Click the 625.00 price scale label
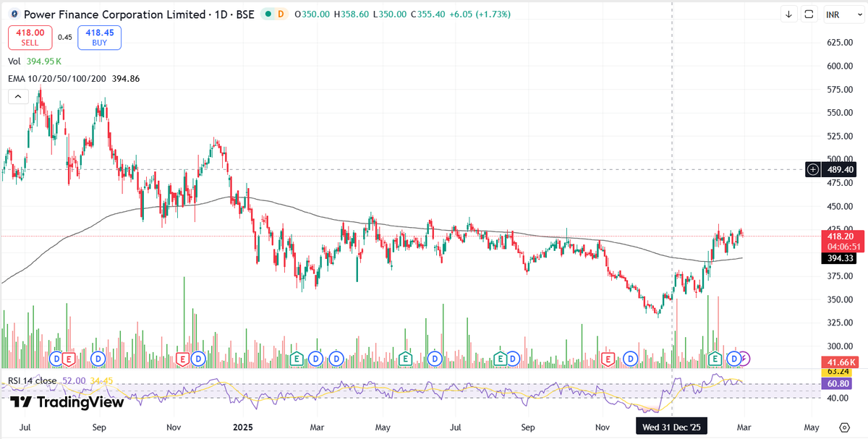This screenshot has width=868, height=439. point(838,43)
